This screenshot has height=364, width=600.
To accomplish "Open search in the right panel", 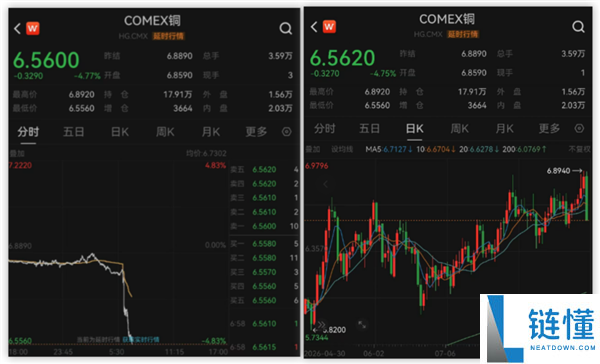I will pyautogui.click(x=578, y=26).
